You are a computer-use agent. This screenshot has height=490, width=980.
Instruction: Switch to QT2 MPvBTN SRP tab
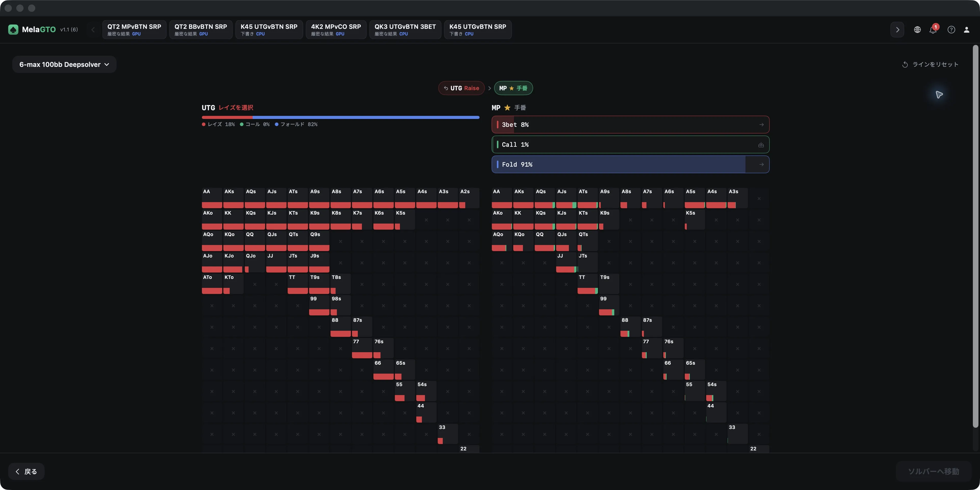134,30
